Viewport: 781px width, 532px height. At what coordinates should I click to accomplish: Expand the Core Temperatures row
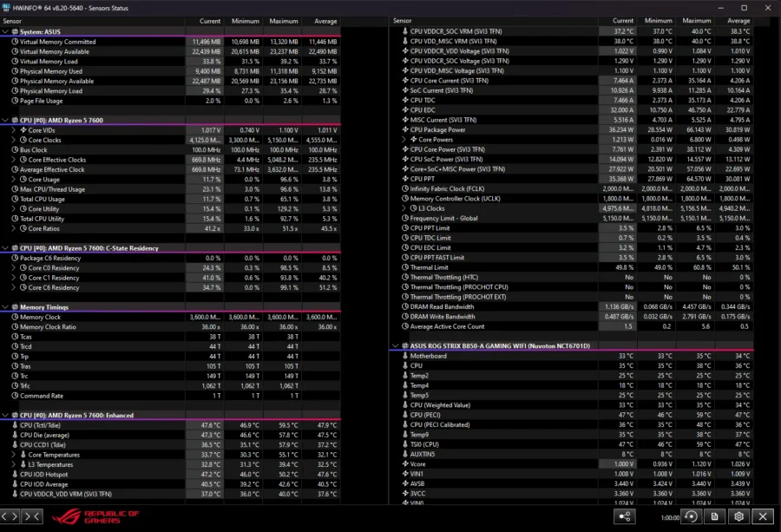click(x=13, y=455)
